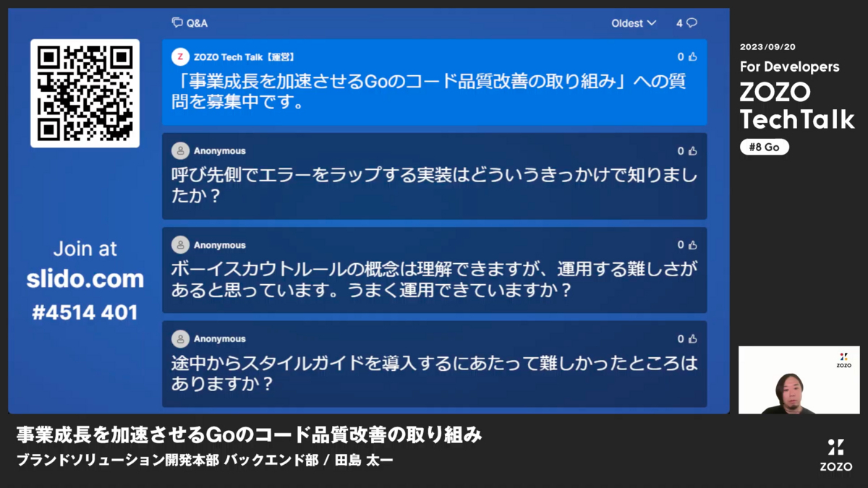The height and width of the screenshot is (488, 868).
Task: Click the question text 呼び先側でエラーをラップする
Action: coord(434,185)
